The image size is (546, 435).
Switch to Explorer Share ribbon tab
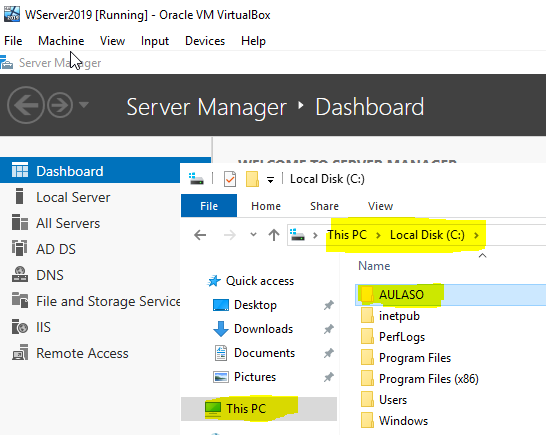(324, 206)
